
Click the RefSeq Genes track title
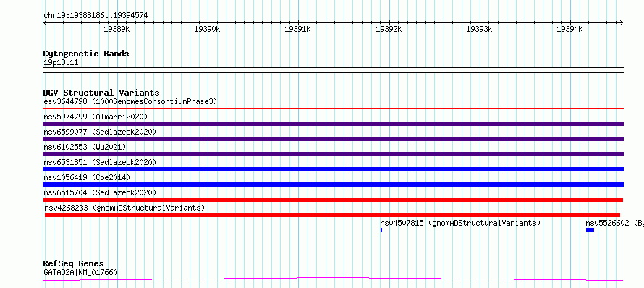tap(74, 264)
